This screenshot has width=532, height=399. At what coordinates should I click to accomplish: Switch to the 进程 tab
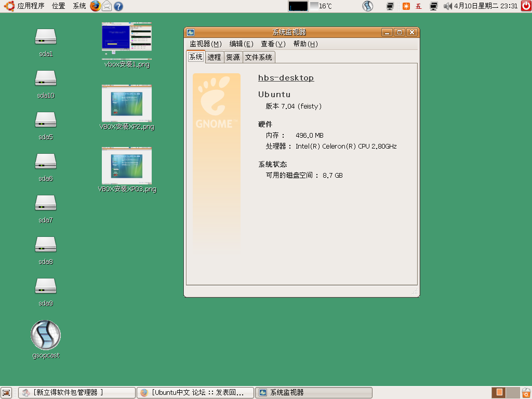[214, 57]
